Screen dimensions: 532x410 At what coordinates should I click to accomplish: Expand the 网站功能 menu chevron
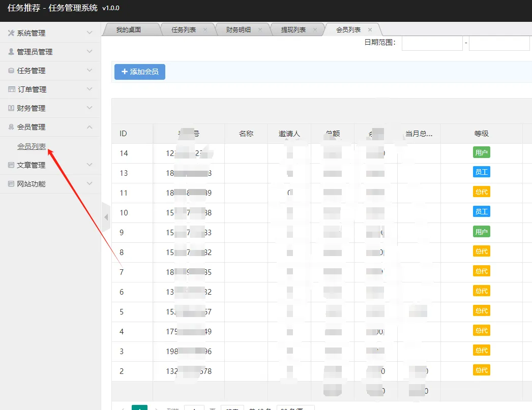(x=90, y=183)
